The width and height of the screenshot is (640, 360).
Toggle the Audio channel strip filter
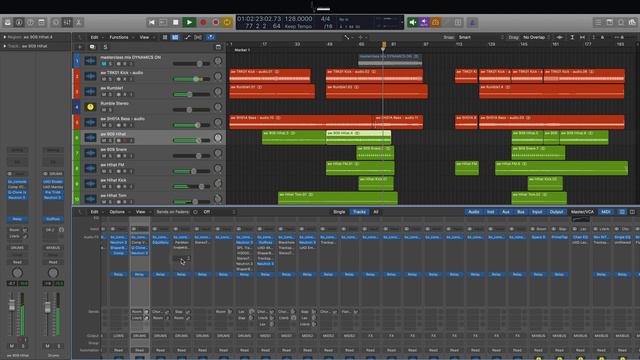(x=473, y=212)
